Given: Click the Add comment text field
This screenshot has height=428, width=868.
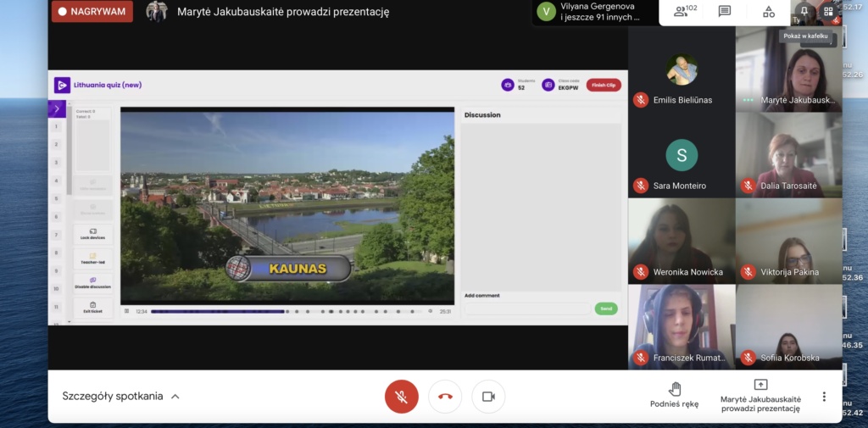Looking at the screenshot, I should point(526,309).
